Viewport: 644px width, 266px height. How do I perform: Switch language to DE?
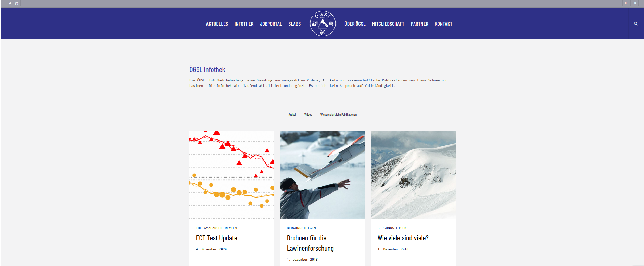[626, 3]
